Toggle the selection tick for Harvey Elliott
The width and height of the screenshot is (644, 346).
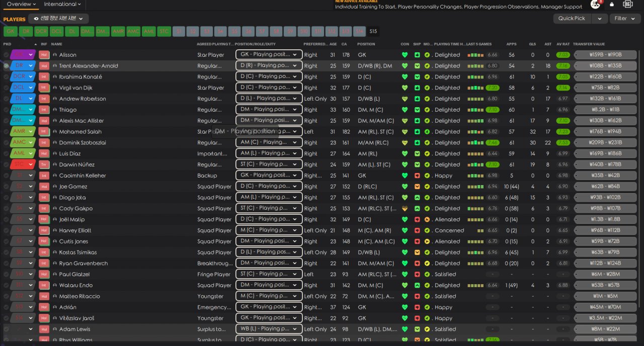[6, 230]
